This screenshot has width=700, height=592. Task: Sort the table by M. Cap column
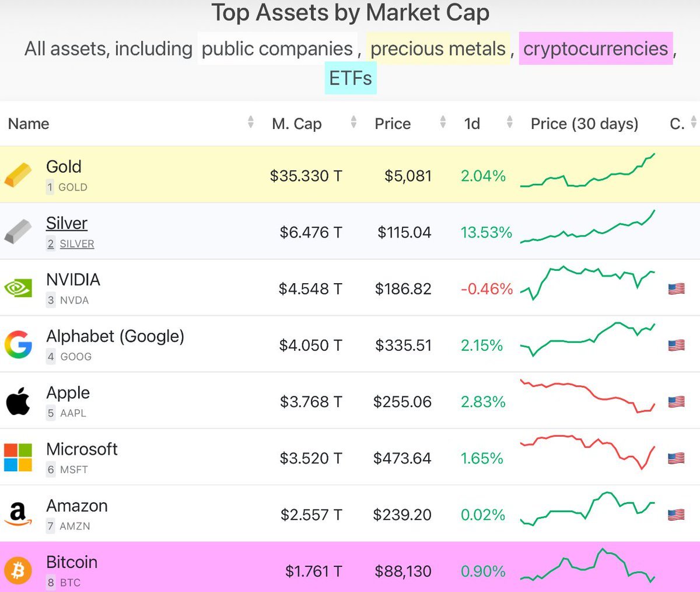[x=297, y=124]
